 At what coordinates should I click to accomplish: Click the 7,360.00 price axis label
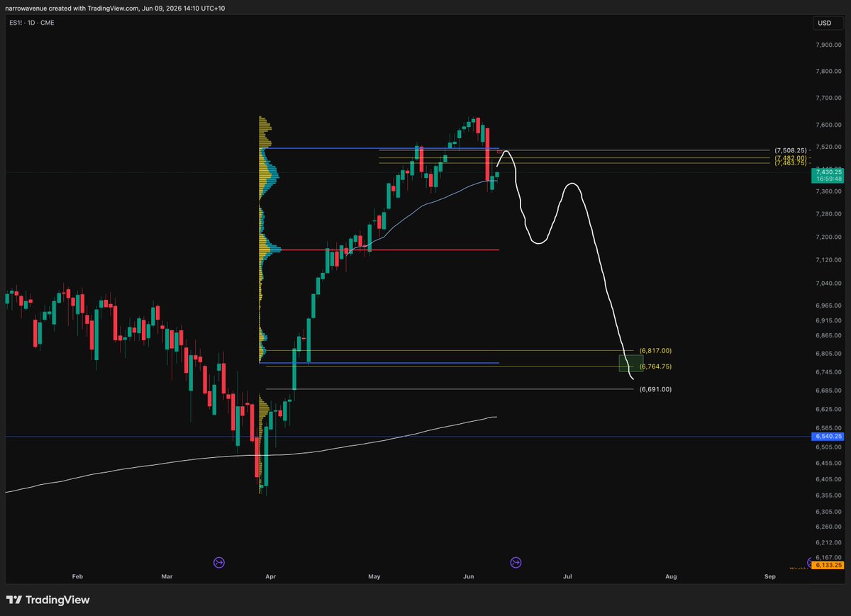click(x=828, y=191)
